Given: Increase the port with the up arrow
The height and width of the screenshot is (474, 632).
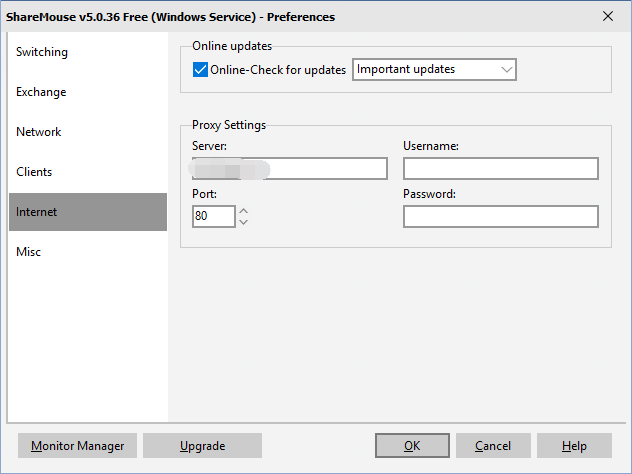Looking at the screenshot, I should pos(243,211).
